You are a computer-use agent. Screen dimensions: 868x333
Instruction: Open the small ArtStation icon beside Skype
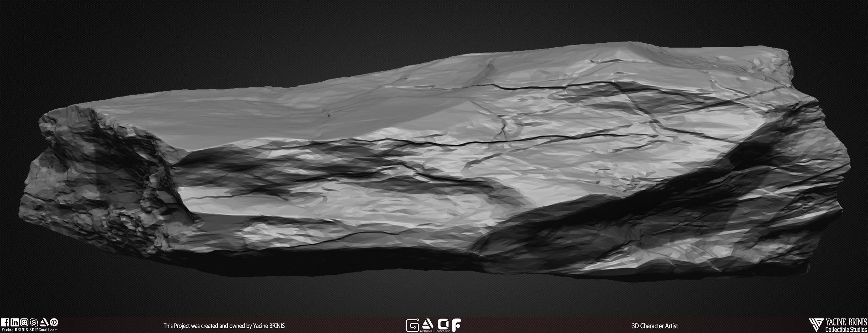click(44, 323)
